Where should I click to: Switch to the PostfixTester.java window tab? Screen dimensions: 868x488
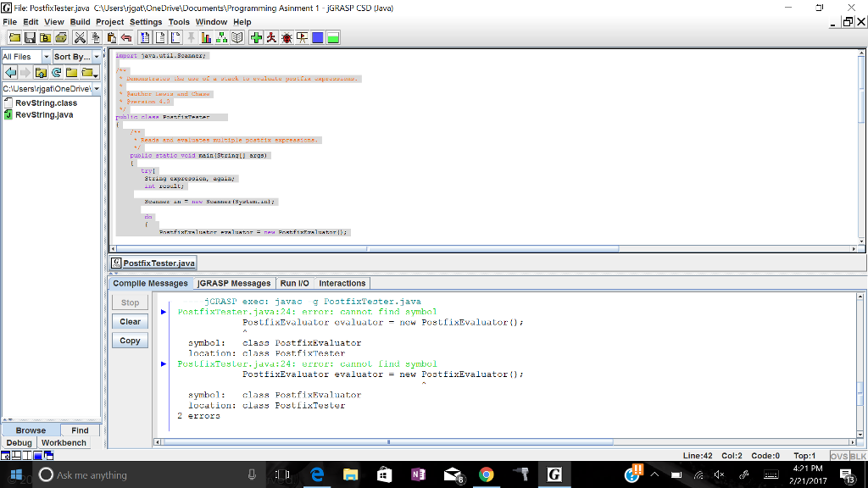coord(153,263)
